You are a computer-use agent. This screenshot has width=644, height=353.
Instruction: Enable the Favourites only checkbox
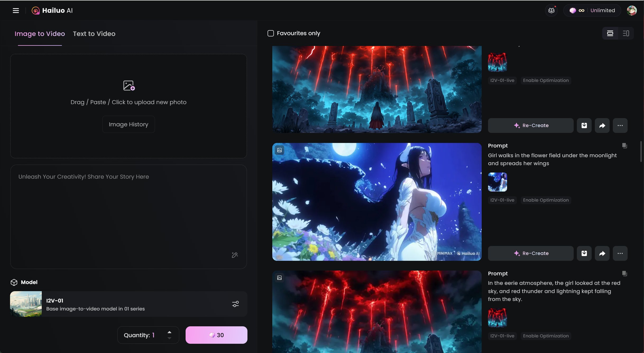(x=270, y=33)
